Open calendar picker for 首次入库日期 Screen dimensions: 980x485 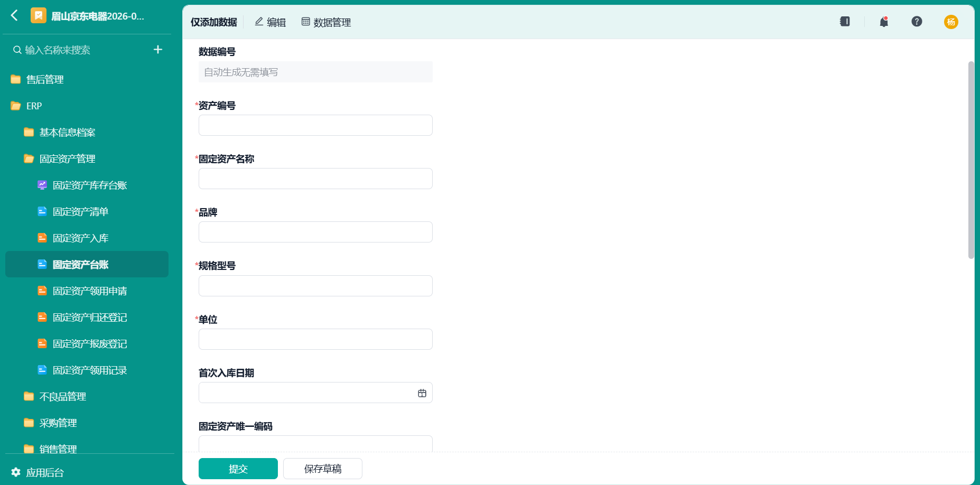[422, 393]
